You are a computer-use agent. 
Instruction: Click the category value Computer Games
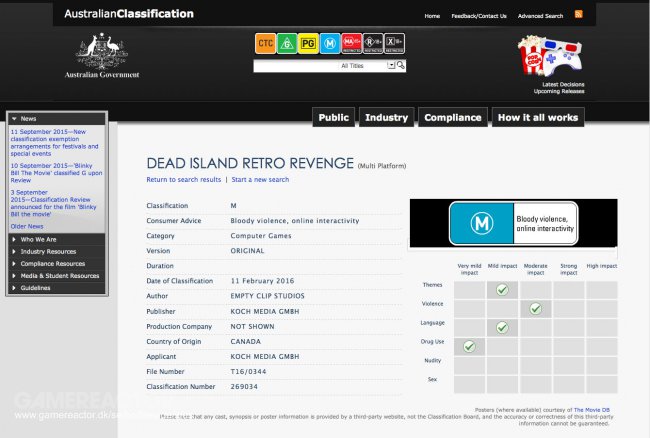(261, 236)
